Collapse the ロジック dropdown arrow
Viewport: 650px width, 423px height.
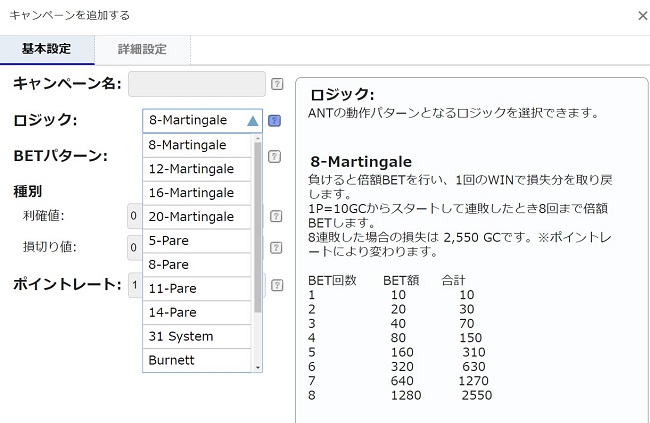(252, 121)
